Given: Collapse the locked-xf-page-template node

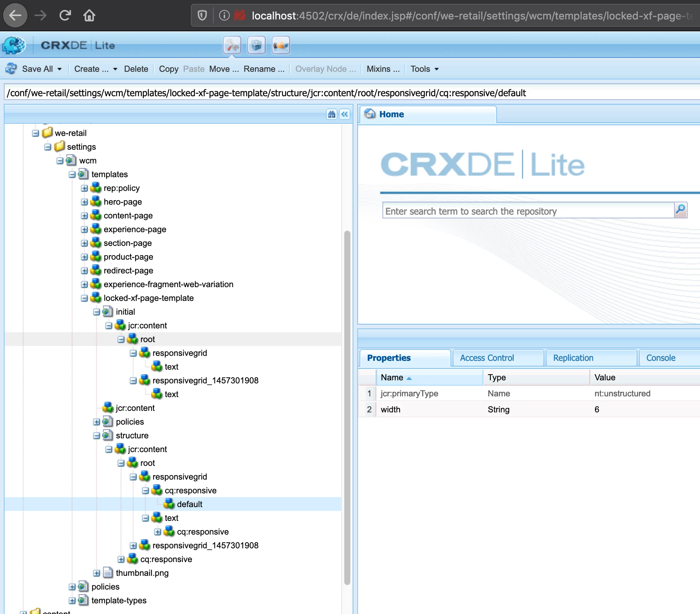Looking at the screenshot, I should pyautogui.click(x=84, y=298).
